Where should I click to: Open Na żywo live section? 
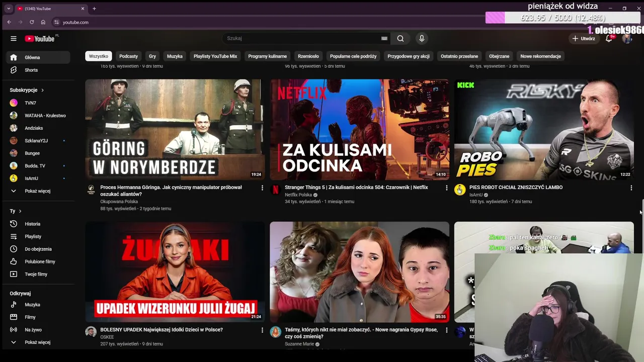click(x=38, y=330)
